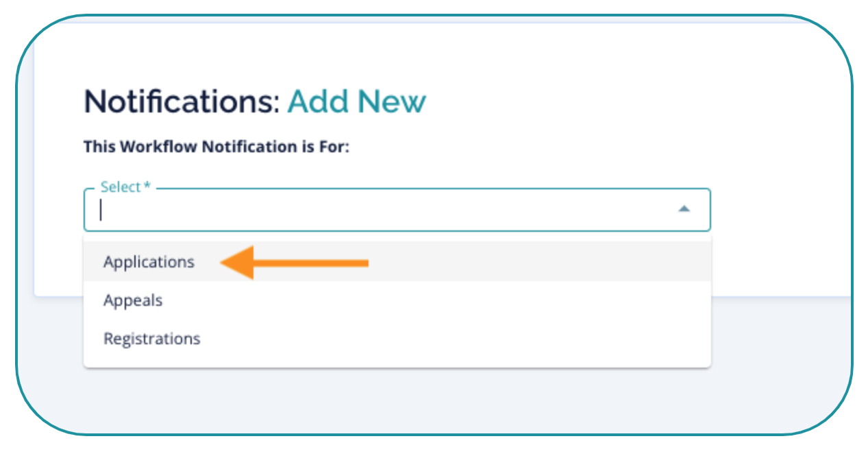868x467 pixels.
Task: Place focus at the blinking text cursor
Action: click(101, 210)
